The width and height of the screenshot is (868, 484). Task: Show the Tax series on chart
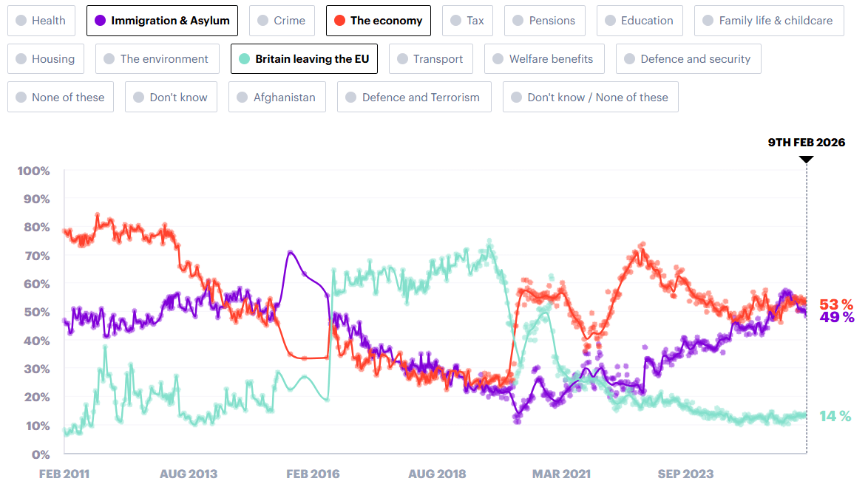point(467,21)
